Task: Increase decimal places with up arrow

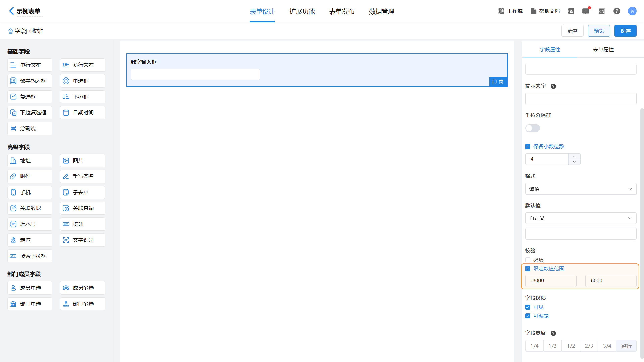Action: [574, 157]
